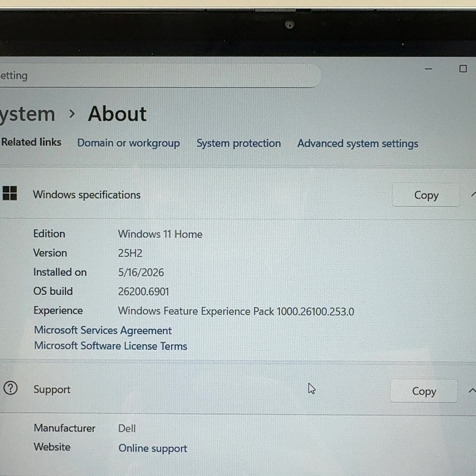Copy the Support information

tap(424, 391)
